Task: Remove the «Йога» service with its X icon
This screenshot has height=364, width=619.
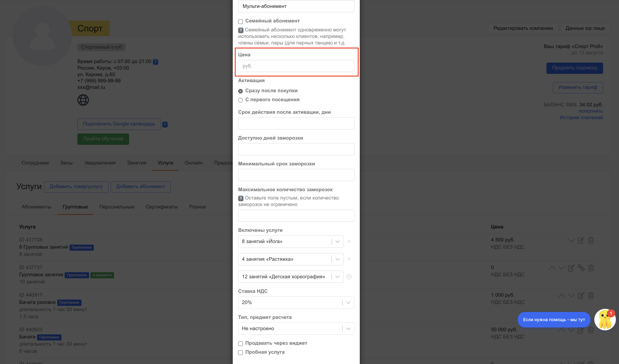Action: (349, 241)
